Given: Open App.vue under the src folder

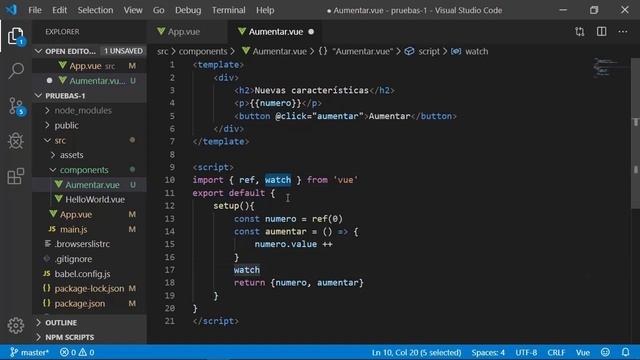Looking at the screenshot, I should pos(89,214).
